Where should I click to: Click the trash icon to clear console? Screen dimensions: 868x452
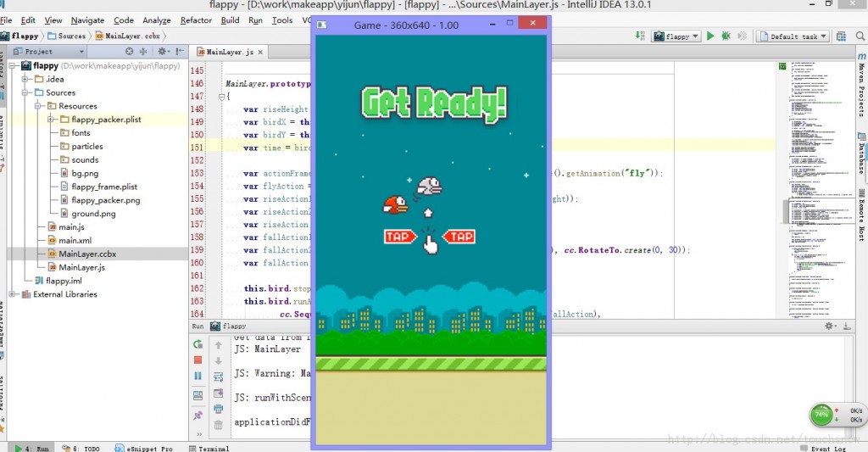click(x=219, y=424)
